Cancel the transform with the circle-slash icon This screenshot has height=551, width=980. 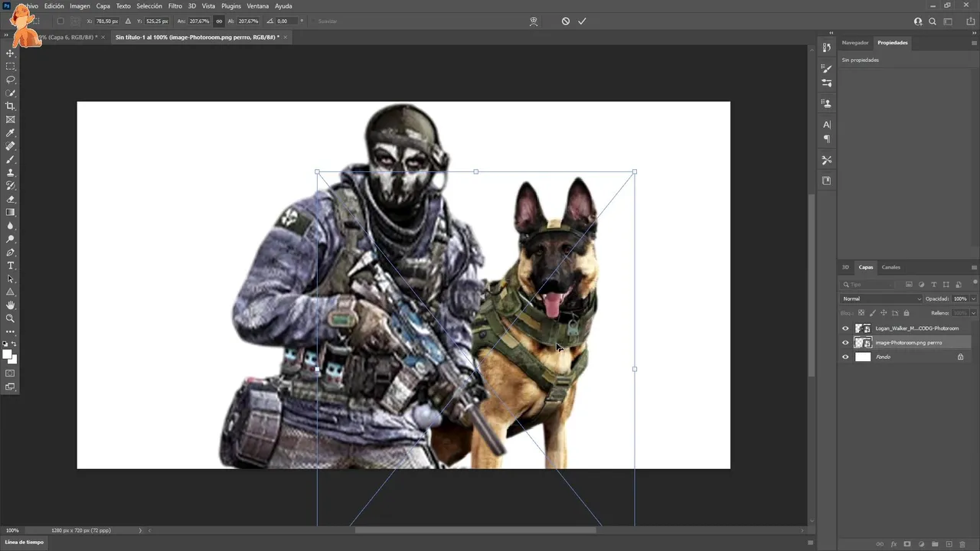566,21
